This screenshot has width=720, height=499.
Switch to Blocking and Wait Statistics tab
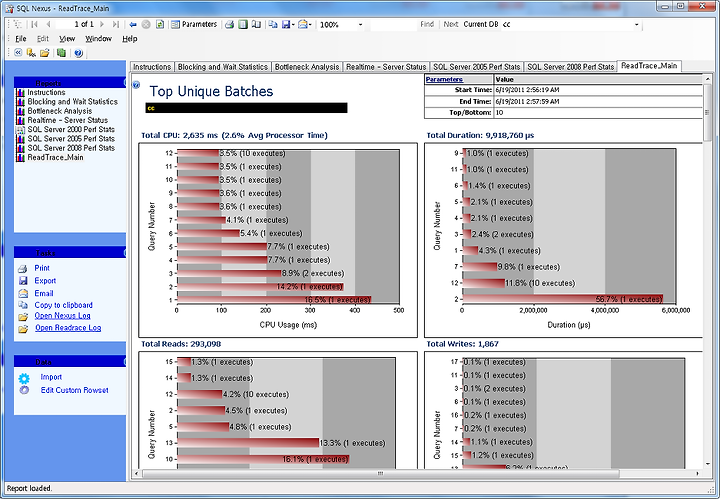point(223,67)
